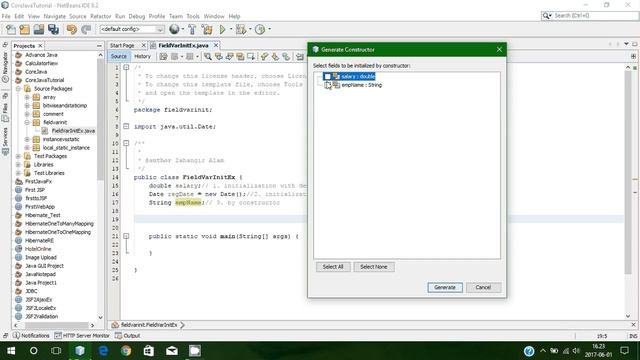
Task: Open the Windows Store taskbar icon
Action: 149,351
